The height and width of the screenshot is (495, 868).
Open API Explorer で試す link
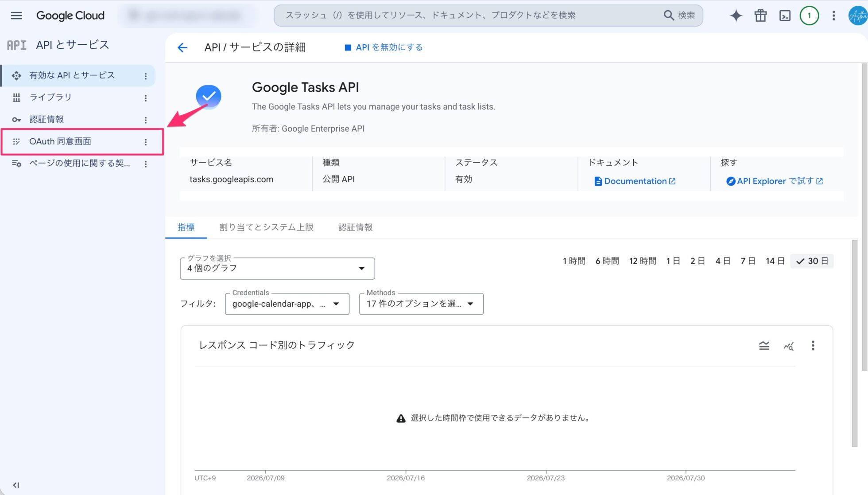(775, 181)
